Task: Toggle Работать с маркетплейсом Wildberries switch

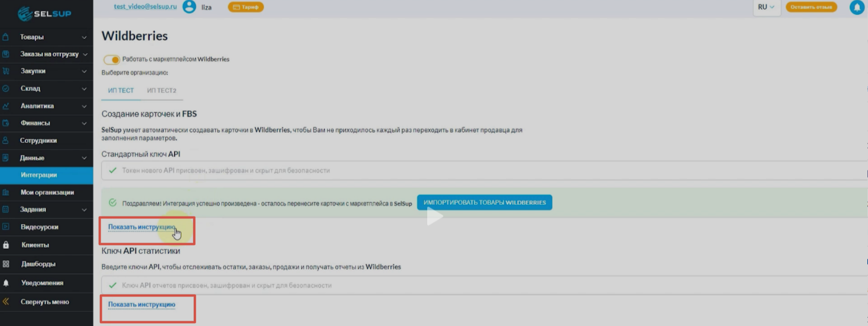Action: 111,60
